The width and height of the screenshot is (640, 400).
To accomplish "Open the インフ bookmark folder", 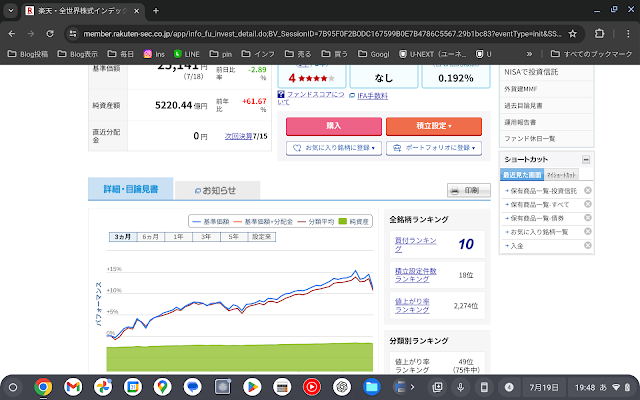I will (x=258, y=54).
